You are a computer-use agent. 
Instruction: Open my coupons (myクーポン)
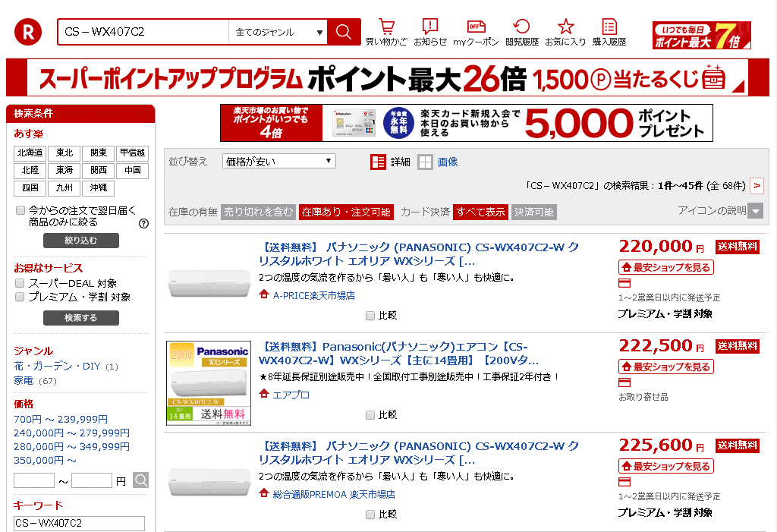coord(476,32)
